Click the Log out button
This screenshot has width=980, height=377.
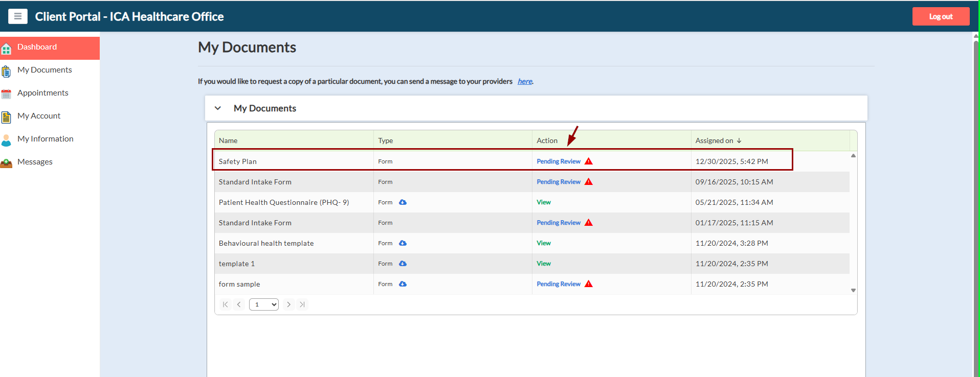940,16
